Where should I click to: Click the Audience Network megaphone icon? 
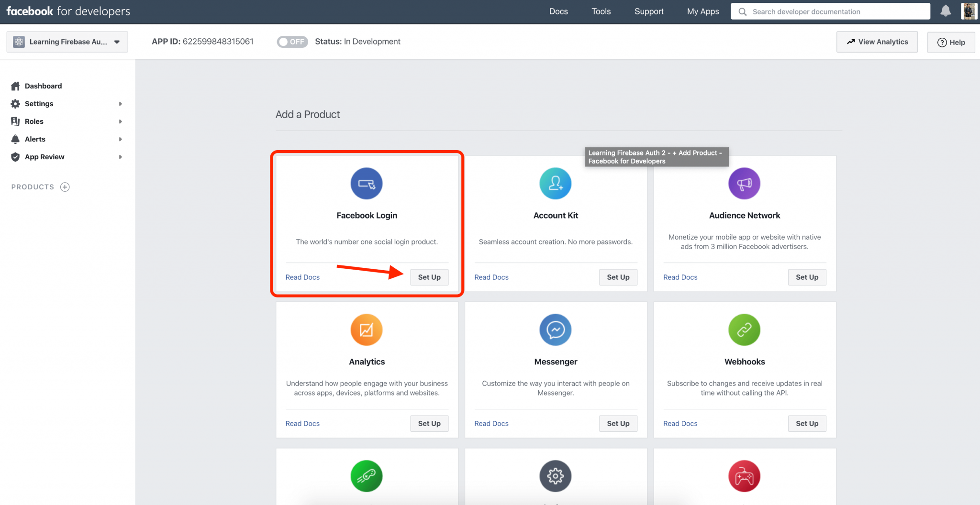point(745,184)
